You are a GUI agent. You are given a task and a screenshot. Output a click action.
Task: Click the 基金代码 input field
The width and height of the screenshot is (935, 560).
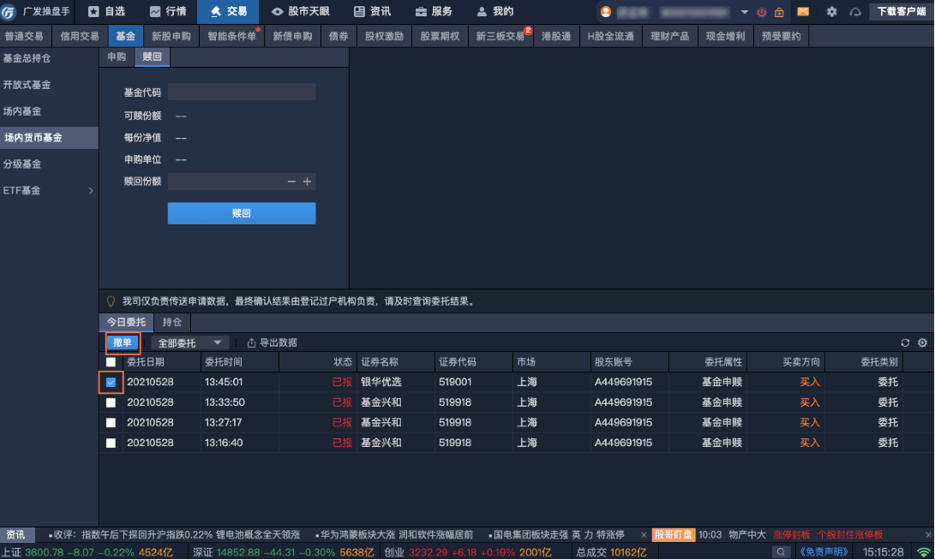coord(242,92)
